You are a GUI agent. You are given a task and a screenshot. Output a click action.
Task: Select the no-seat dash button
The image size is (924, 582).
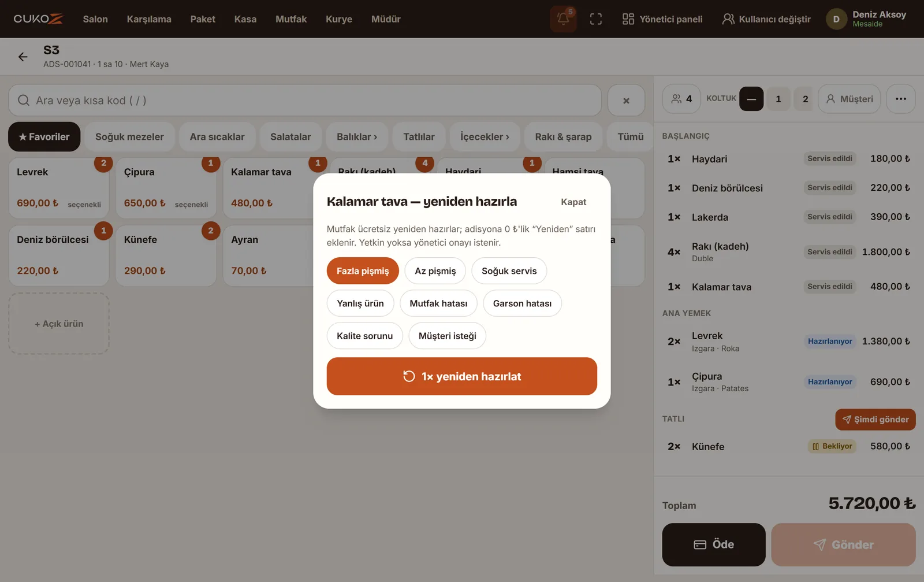[x=751, y=99]
